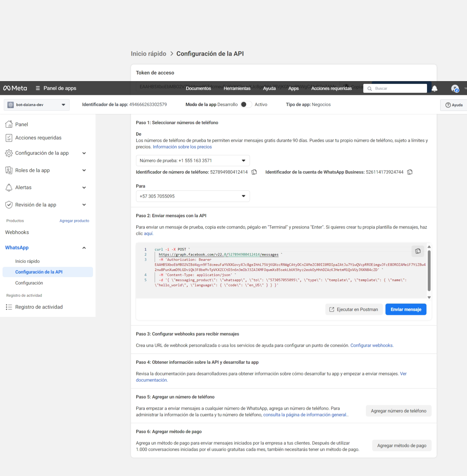Open the Panel home icon
Screen dimensions: 467x476
9,124
